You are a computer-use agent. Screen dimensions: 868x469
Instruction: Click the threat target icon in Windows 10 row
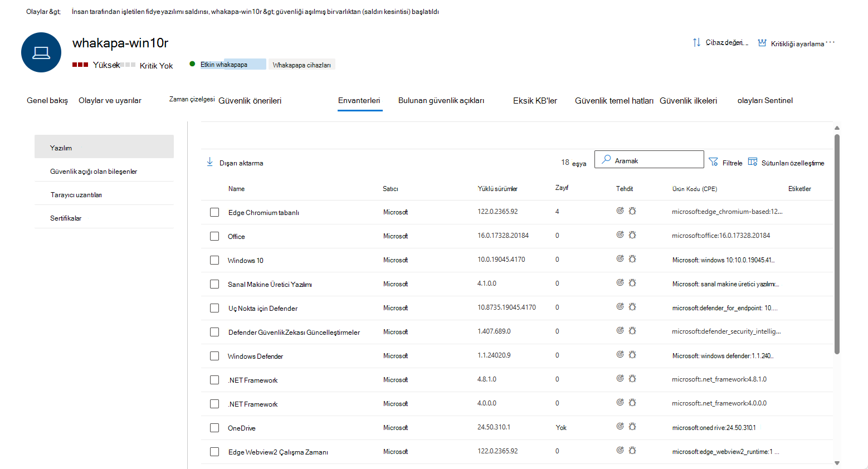click(620, 258)
